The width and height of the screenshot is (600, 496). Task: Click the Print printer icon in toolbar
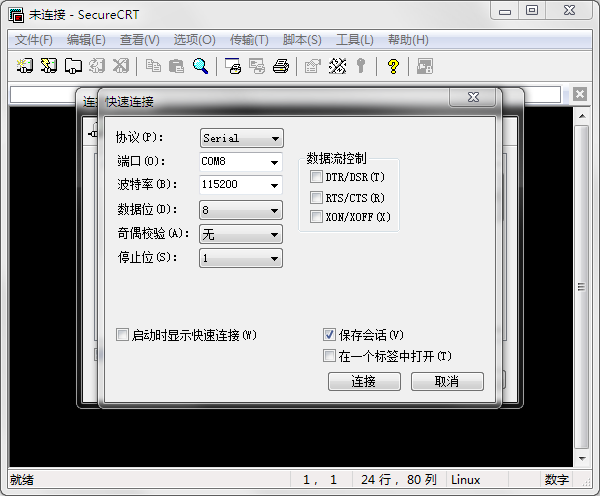[x=281, y=66]
